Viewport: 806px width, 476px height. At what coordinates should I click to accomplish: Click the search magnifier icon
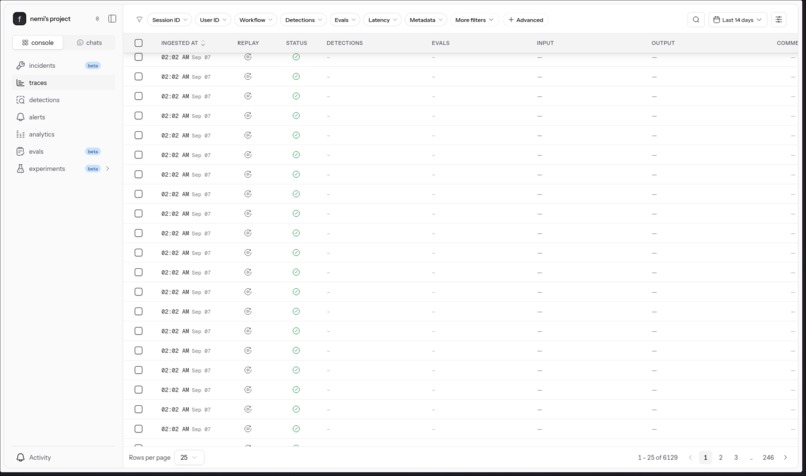coord(696,20)
